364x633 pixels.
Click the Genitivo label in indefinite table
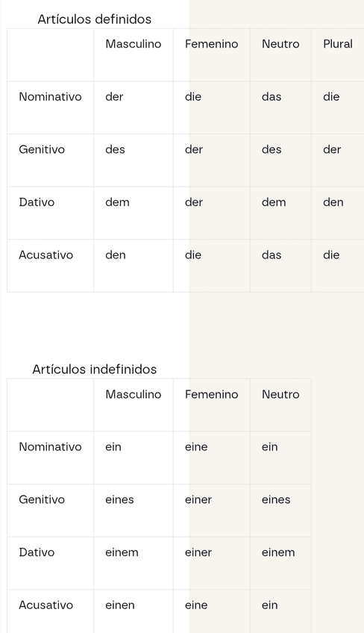(x=42, y=499)
